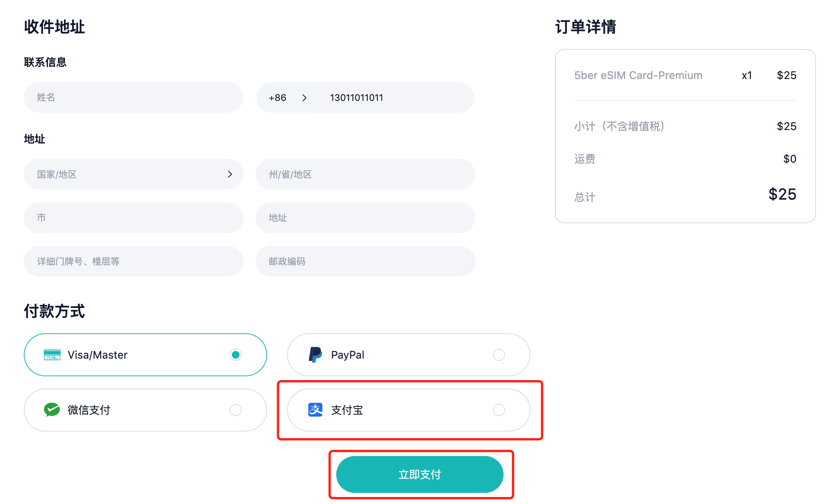This screenshot has height=504, width=839.
Task: Expand the 国家/地区 dropdown chevron
Action: coord(230,174)
